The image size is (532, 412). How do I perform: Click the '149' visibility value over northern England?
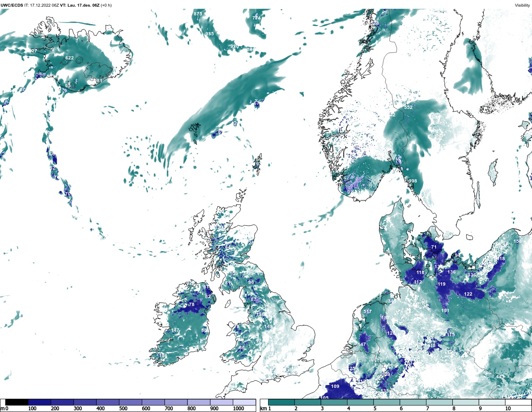[268, 327]
